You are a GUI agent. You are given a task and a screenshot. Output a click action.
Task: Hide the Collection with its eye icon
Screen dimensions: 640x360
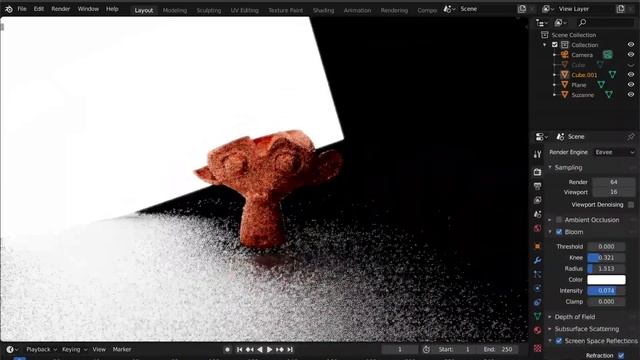pos(631,45)
